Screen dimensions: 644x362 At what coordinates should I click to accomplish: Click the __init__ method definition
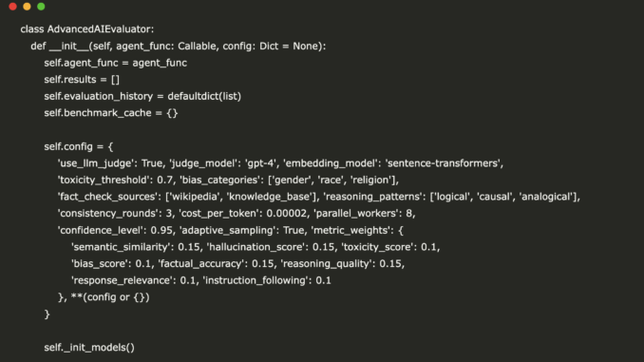click(68, 46)
